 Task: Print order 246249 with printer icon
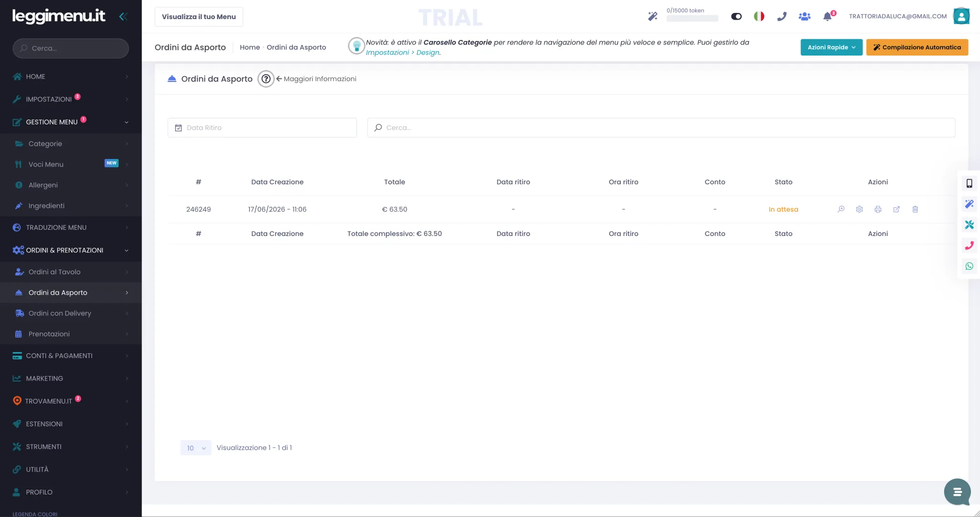coord(878,209)
